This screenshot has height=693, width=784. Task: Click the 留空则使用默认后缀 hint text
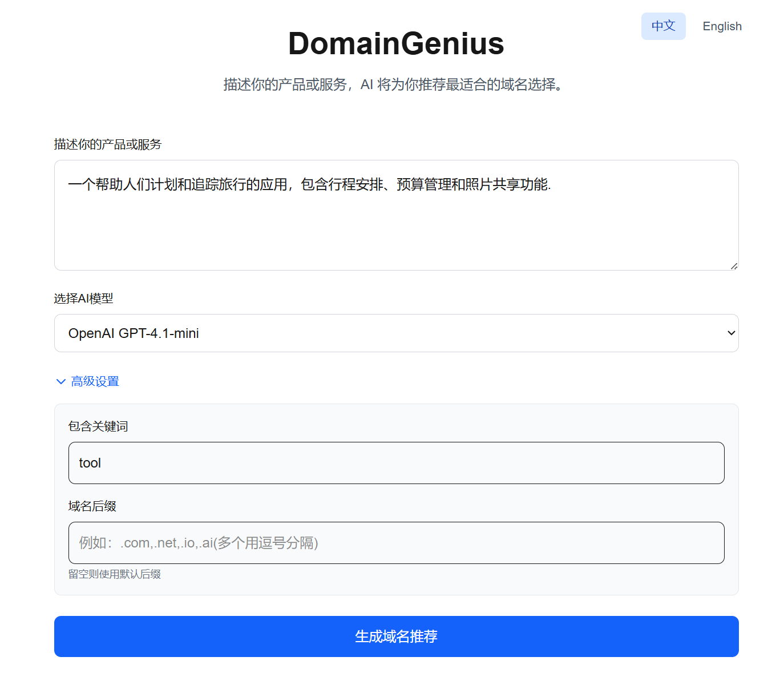[115, 574]
